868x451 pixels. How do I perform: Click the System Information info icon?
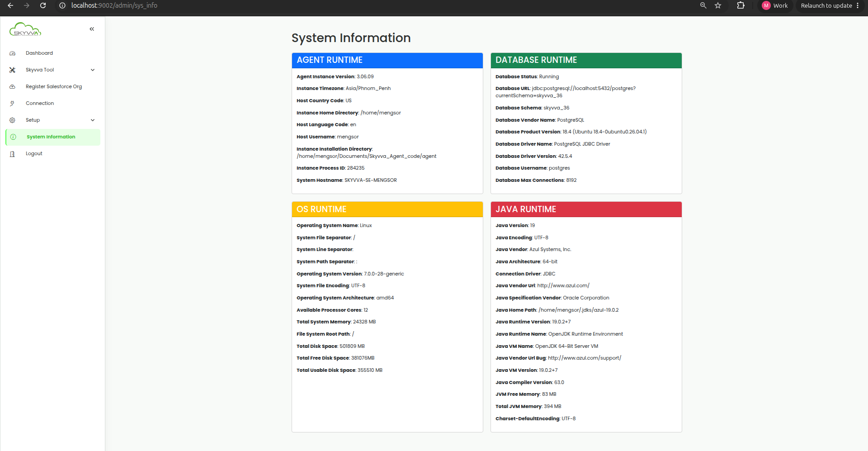coord(13,137)
